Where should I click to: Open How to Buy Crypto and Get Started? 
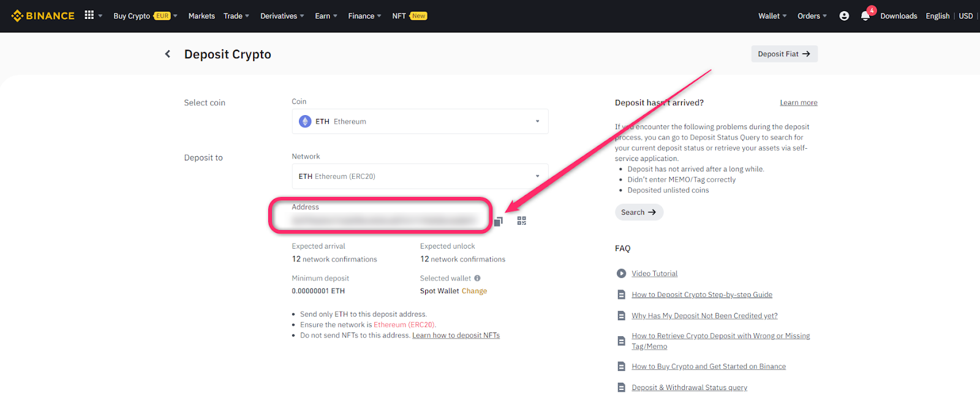point(709,367)
